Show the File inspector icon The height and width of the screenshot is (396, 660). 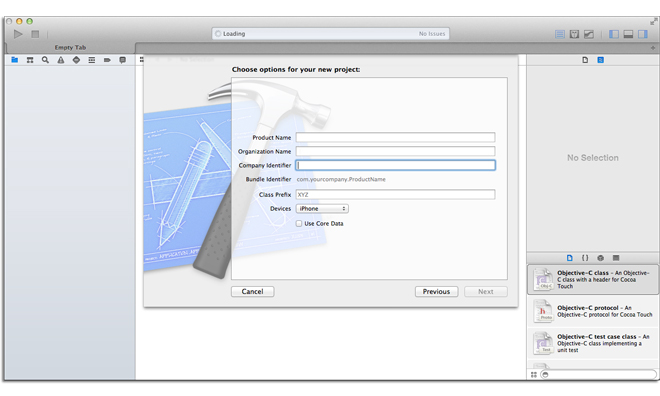[585, 60]
